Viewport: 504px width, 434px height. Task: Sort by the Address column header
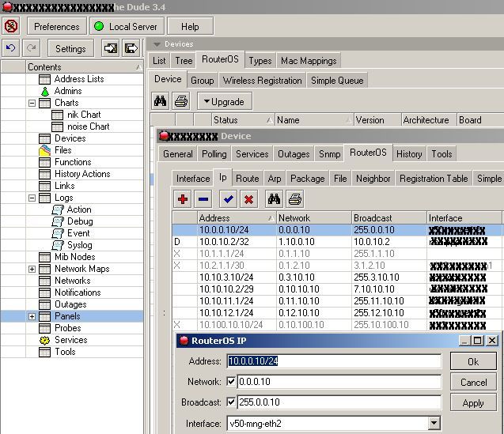click(x=237, y=218)
